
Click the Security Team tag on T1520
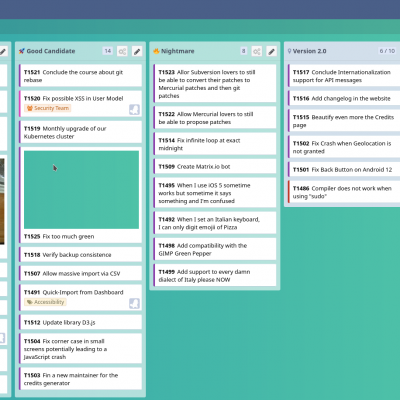click(x=48, y=108)
